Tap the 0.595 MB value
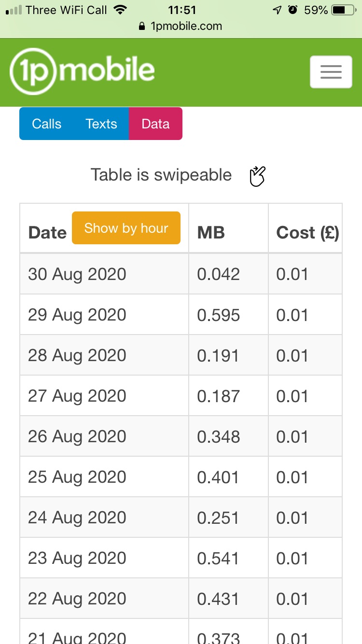This screenshot has width=362, height=644. [x=218, y=315]
